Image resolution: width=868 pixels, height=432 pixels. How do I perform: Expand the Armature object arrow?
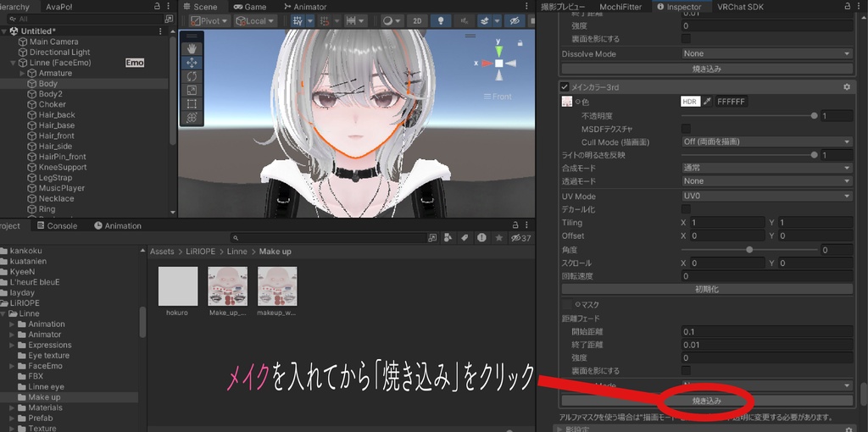[x=23, y=73]
